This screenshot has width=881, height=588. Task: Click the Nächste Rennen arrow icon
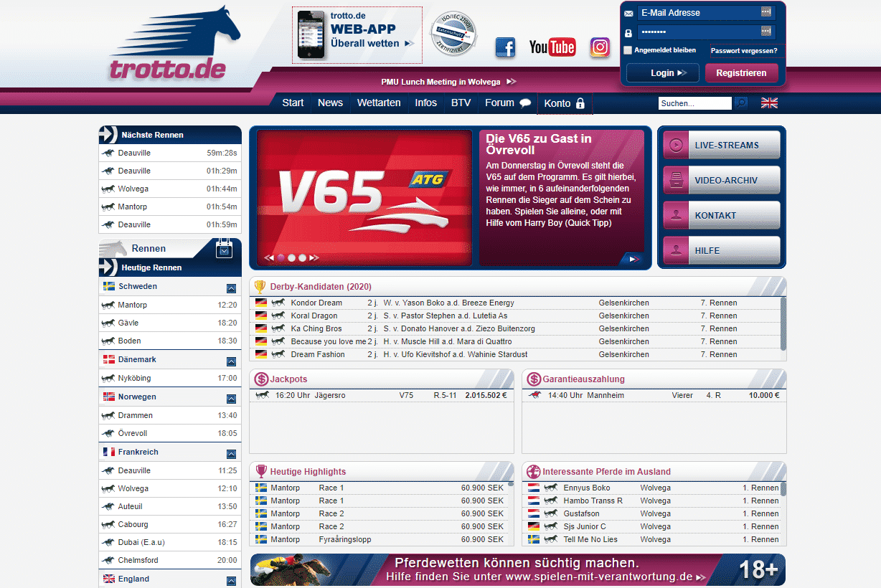[x=108, y=134]
